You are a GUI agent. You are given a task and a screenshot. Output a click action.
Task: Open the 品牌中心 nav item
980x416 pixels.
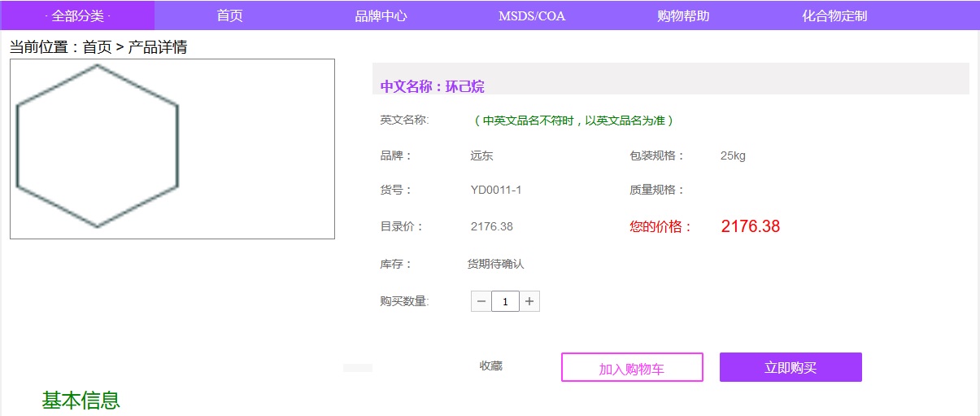(381, 16)
